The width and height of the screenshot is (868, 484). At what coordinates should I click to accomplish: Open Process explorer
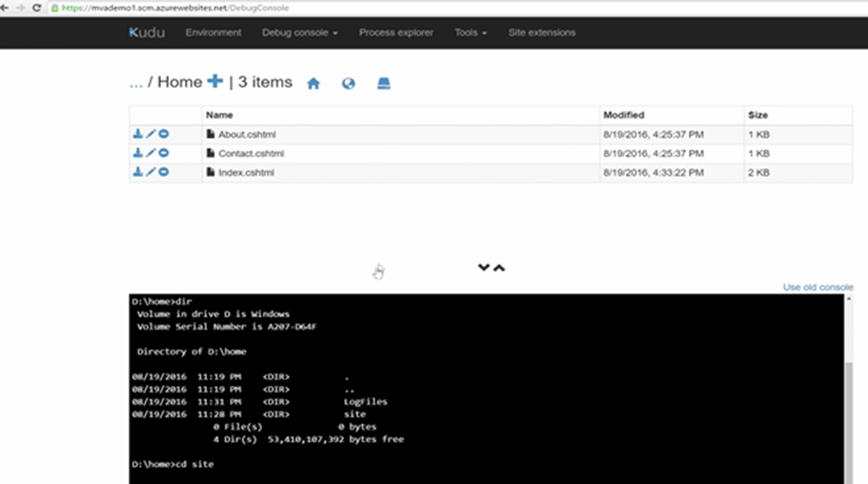(x=396, y=33)
